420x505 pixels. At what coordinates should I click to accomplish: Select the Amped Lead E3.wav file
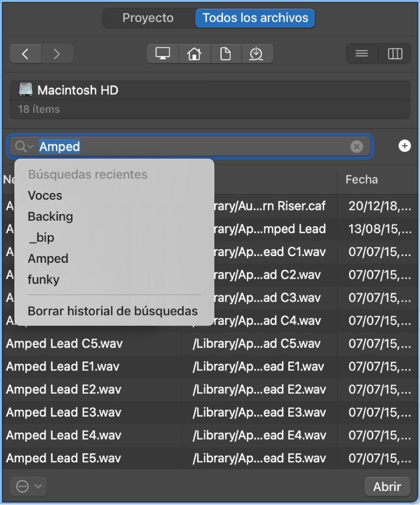(x=64, y=413)
